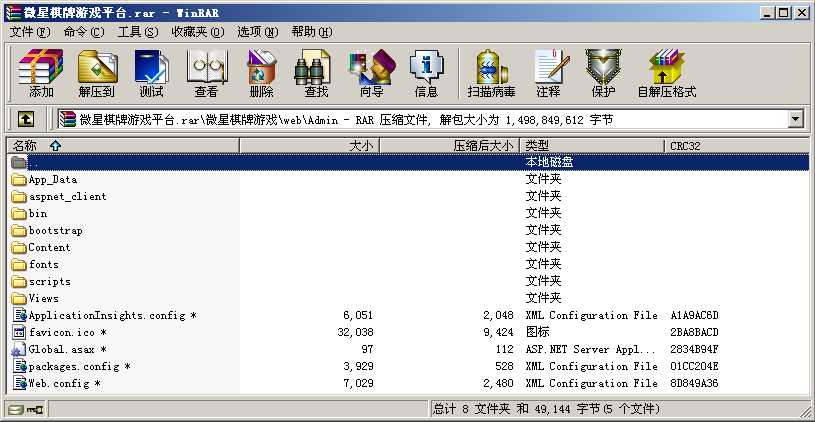Select the scripts folder name
The image size is (815, 422).
[x=49, y=282]
